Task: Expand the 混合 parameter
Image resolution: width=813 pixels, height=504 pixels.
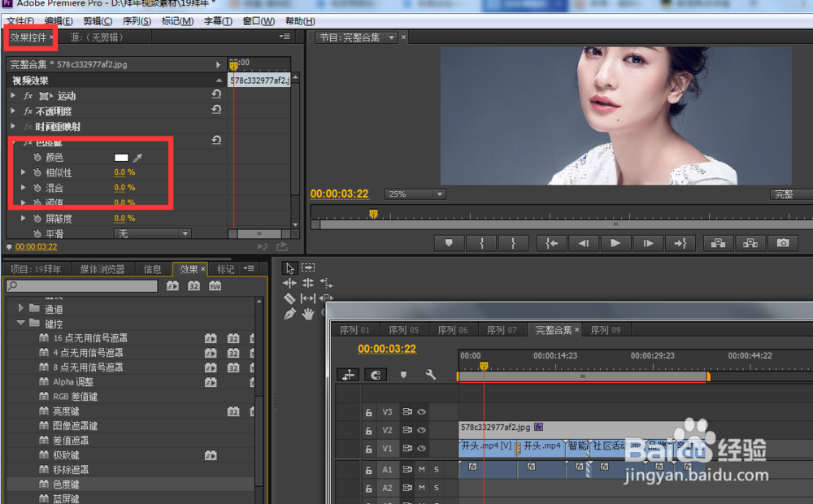Action: [23, 187]
